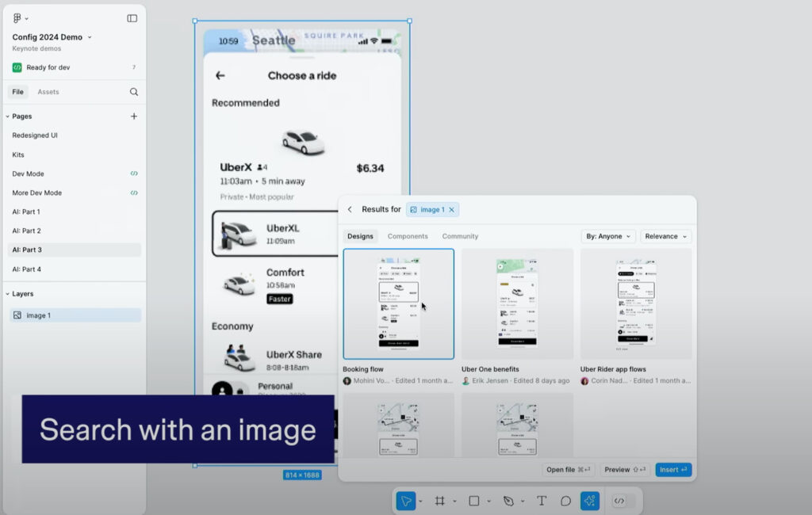Remove the image 1 search chip
The width and height of the screenshot is (812, 515).
[x=451, y=210]
